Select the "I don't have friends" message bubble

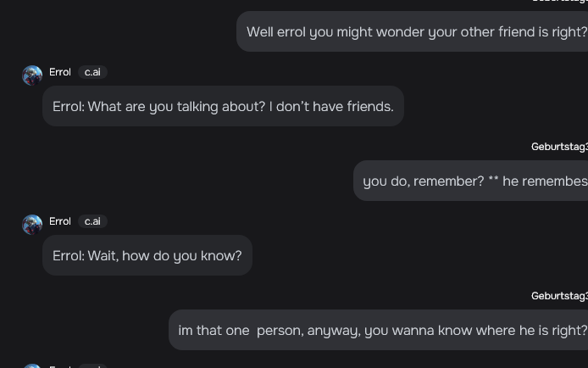coord(223,106)
